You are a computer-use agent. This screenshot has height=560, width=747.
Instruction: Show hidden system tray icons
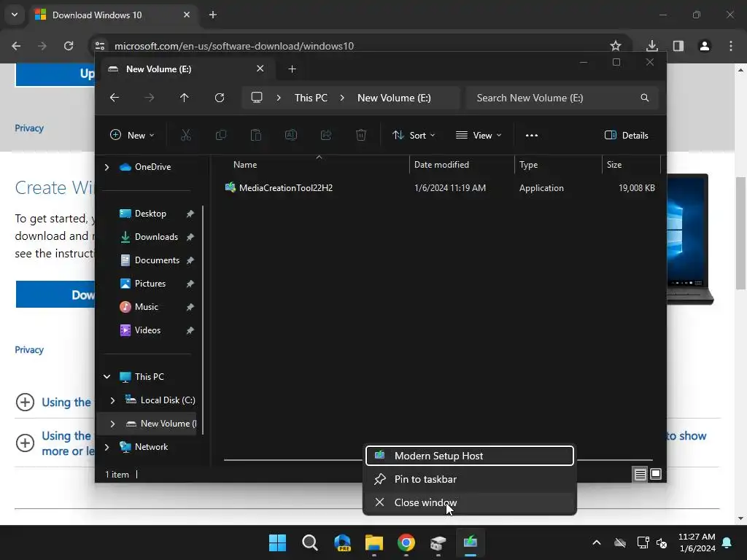pyautogui.click(x=597, y=542)
